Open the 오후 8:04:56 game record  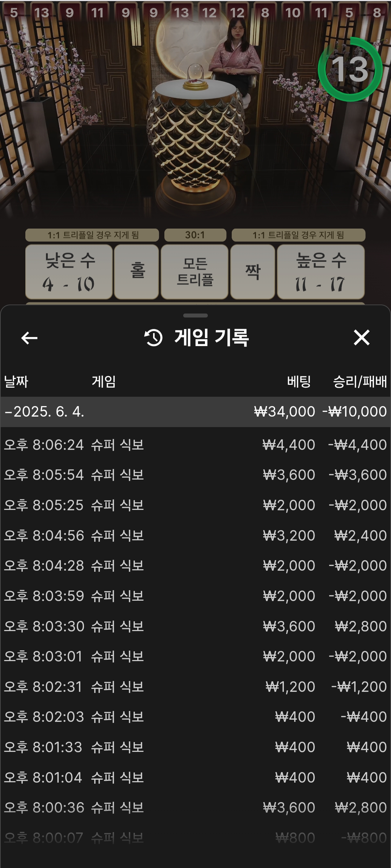pyautogui.click(x=195, y=536)
